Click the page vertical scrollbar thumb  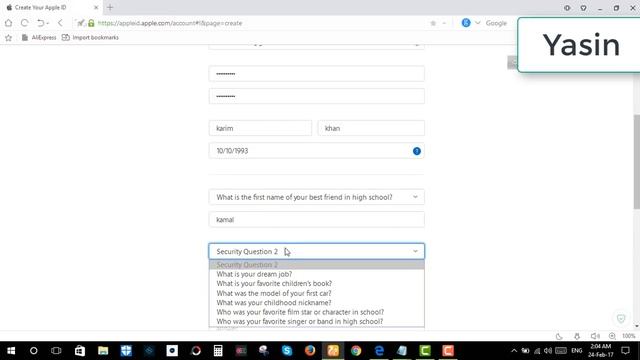[x=636, y=162]
